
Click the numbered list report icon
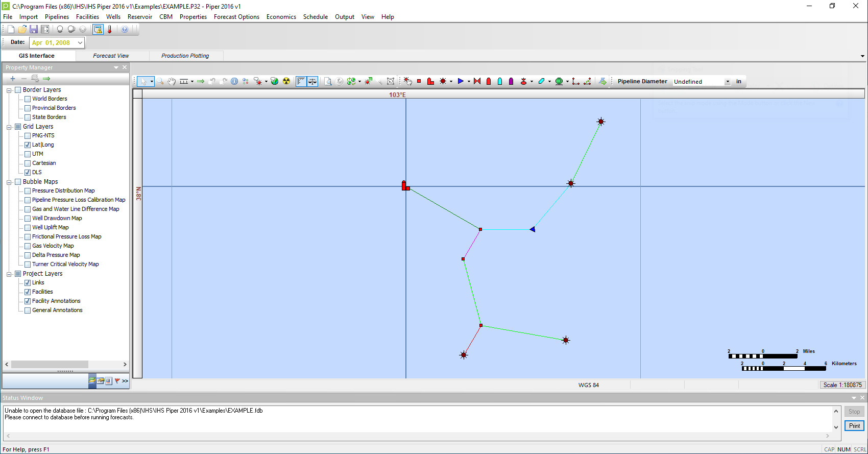pyautogui.click(x=45, y=30)
